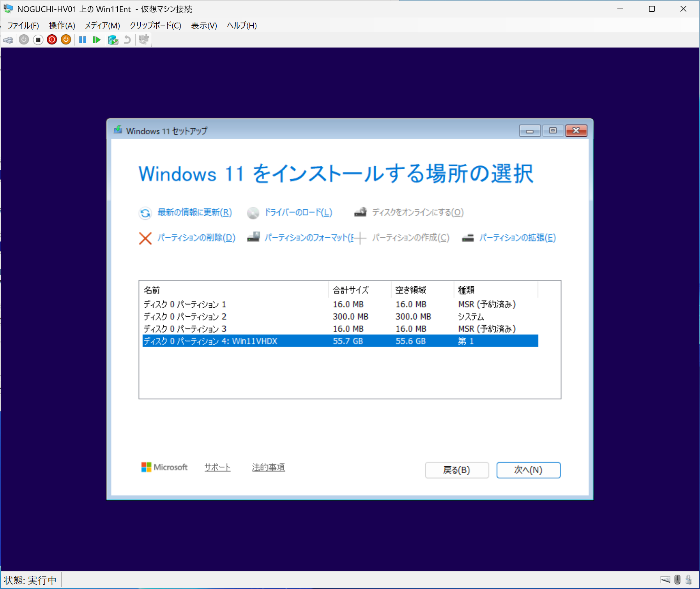The width and height of the screenshot is (700, 589).
Task: Click the keyboard status icon in the status bar
Action: point(665,580)
